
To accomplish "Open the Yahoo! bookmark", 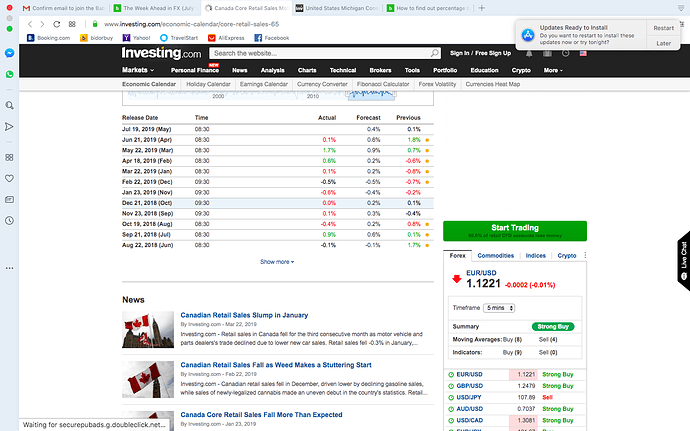I will coord(136,38).
